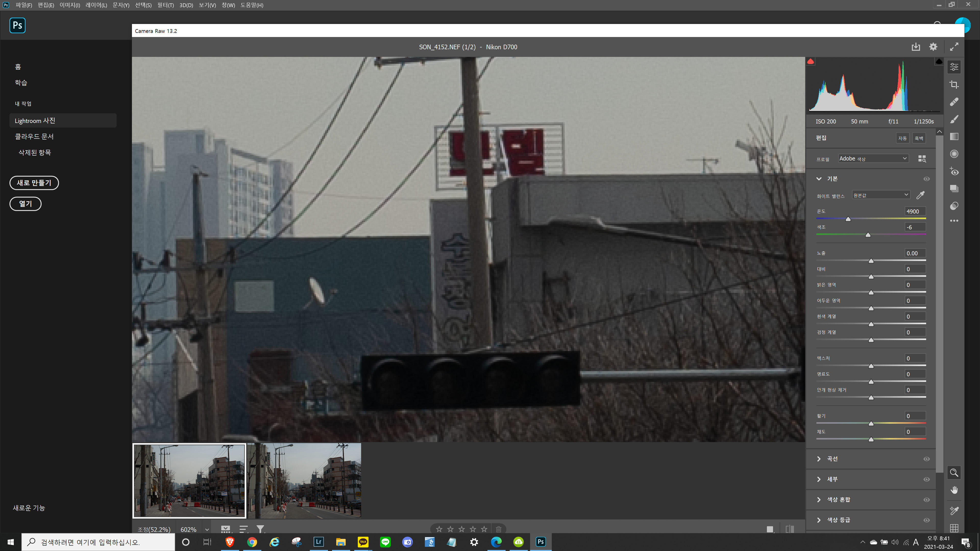This screenshot has width=980, height=551.
Task: Open the 이미지(I) menu
Action: 70,5
